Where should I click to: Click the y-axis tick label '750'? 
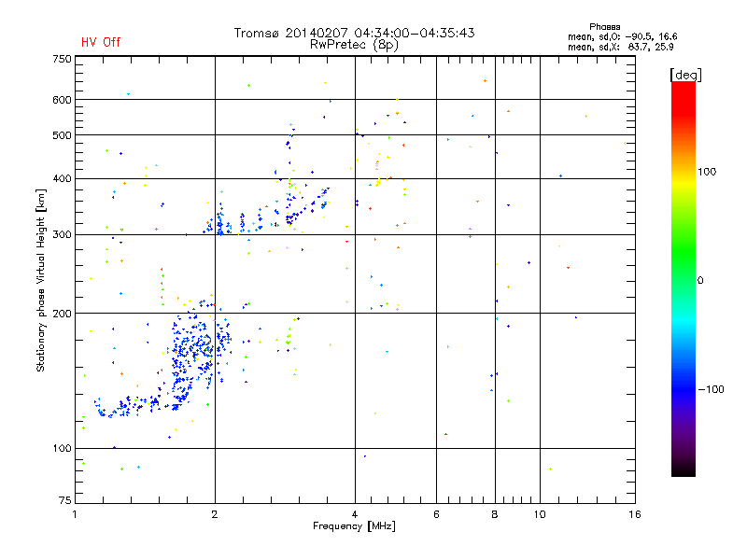pos(62,59)
